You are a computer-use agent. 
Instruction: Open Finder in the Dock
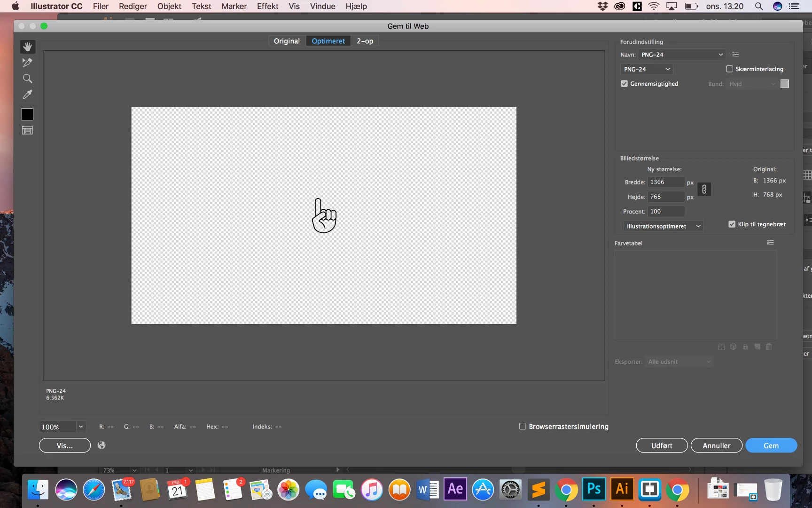pos(38,490)
